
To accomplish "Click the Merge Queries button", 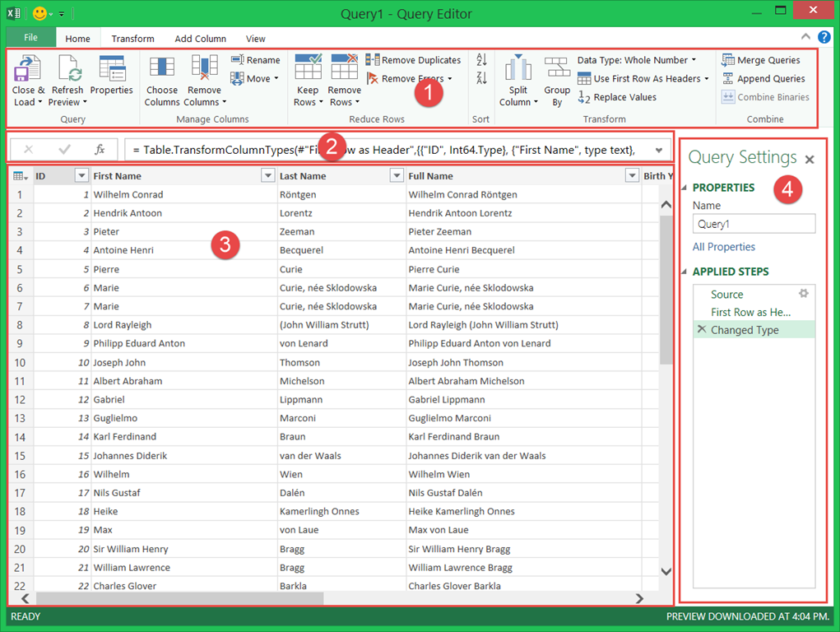I will point(761,60).
